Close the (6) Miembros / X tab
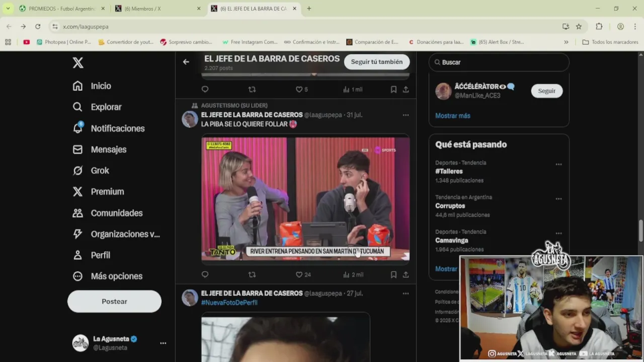 (x=198, y=9)
